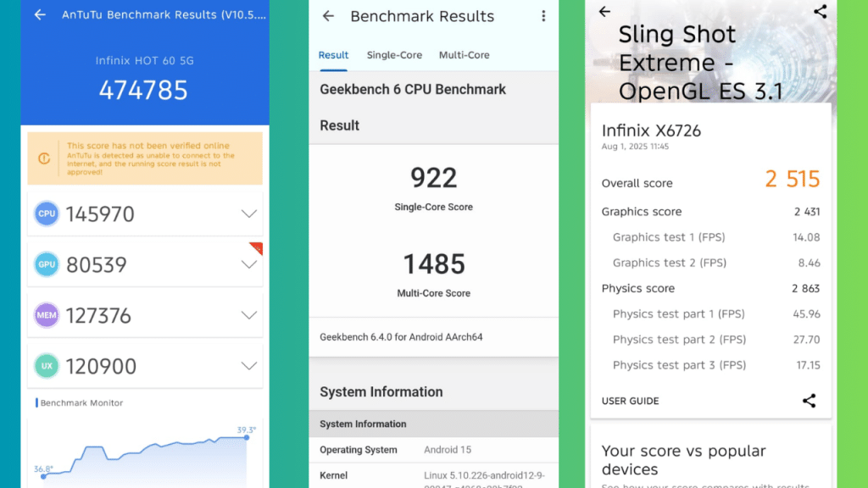
Task: Expand the CPU 145970 score row
Action: pyautogui.click(x=249, y=213)
